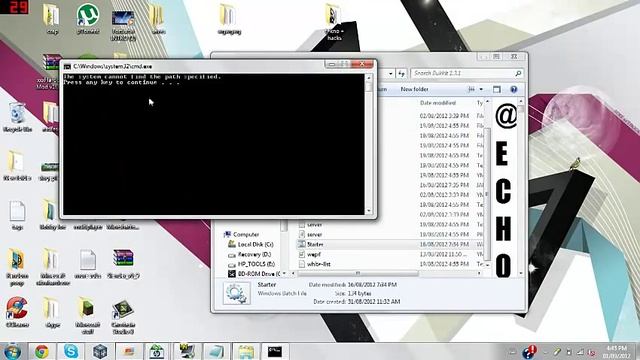Click the cmd window vertical scrollbar up arrow

tap(369, 78)
